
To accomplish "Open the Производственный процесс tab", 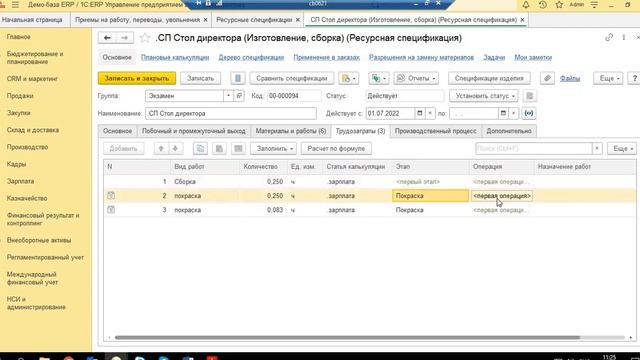I will coord(436,131).
